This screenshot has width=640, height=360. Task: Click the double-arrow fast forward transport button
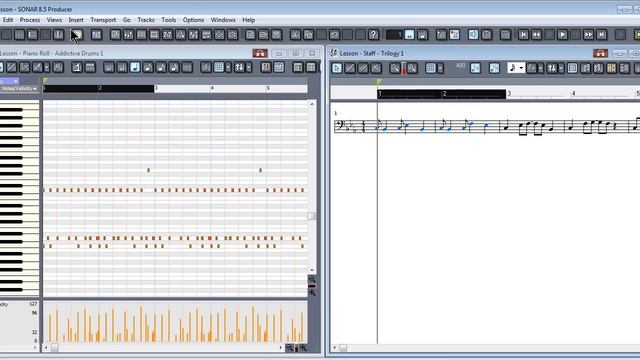[x=588, y=35]
